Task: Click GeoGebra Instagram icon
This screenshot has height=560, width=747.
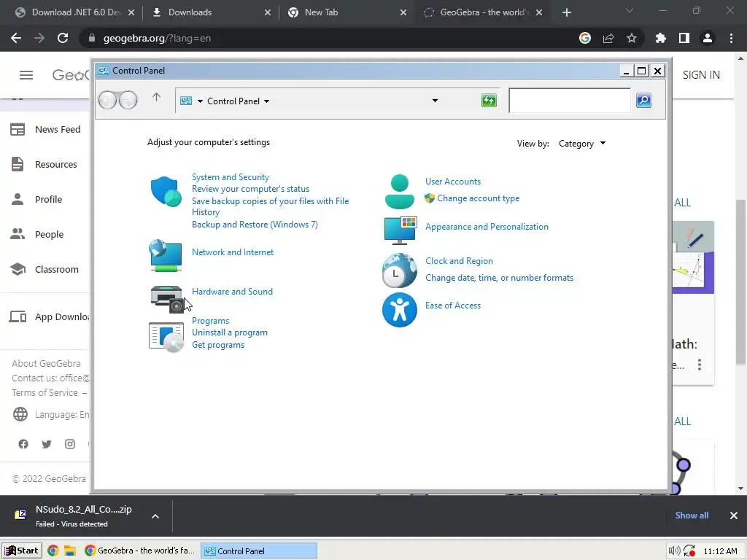Action: click(70, 444)
